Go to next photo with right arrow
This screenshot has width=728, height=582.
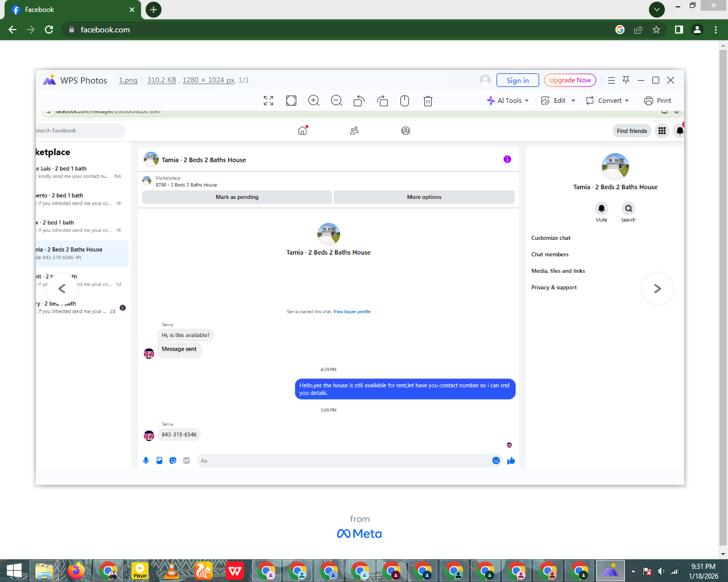(x=657, y=289)
